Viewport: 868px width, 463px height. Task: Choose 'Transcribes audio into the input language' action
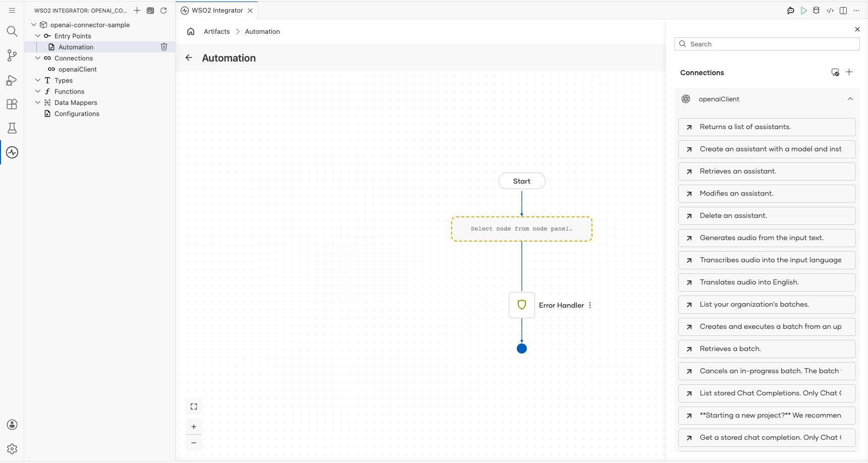(x=767, y=260)
